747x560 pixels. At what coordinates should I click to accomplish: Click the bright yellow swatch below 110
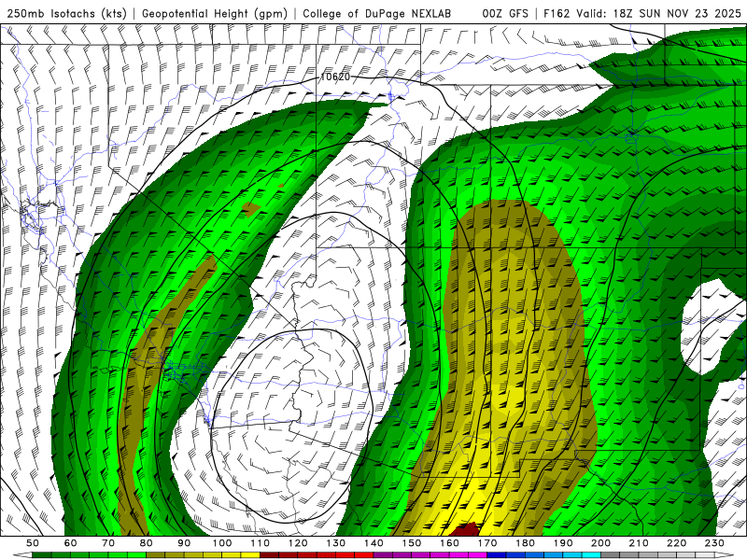pyautogui.click(x=250, y=555)
